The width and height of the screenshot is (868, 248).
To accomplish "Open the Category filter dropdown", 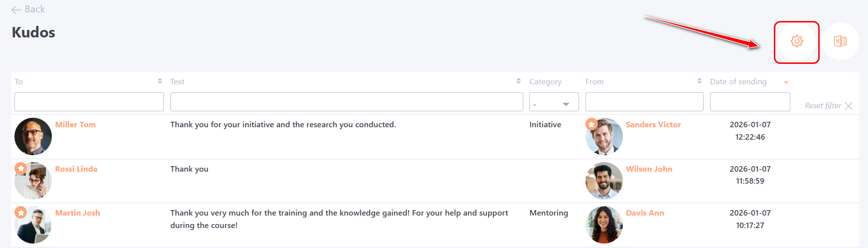I will pos(554,102).
